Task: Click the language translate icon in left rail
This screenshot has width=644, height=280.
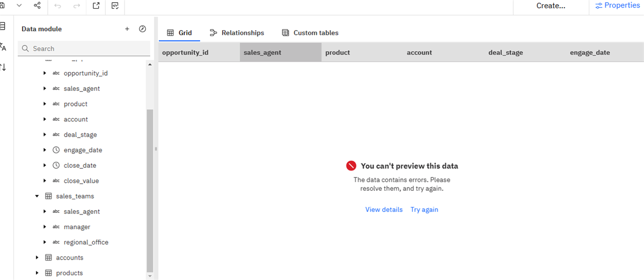Action: coord(3,47)
